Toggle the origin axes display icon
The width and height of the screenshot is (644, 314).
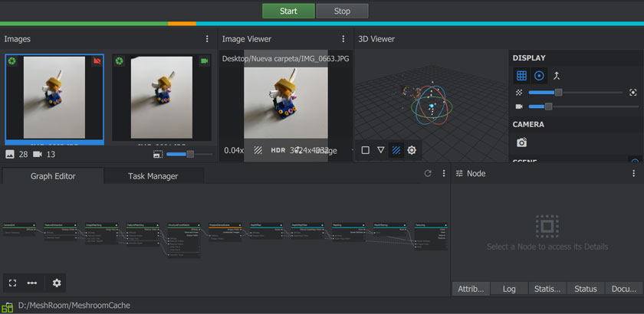click(557, 76)
